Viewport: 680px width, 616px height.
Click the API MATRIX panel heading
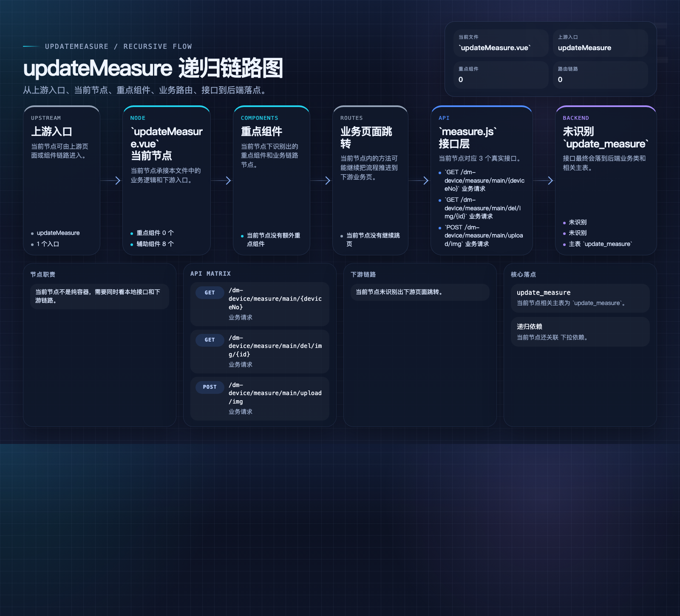click(x=210, y=274)
